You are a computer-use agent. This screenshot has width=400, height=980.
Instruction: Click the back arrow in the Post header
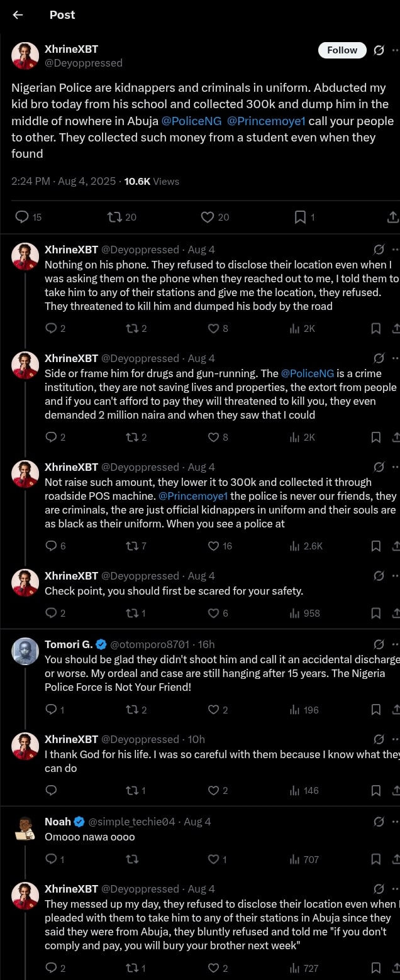18,15
